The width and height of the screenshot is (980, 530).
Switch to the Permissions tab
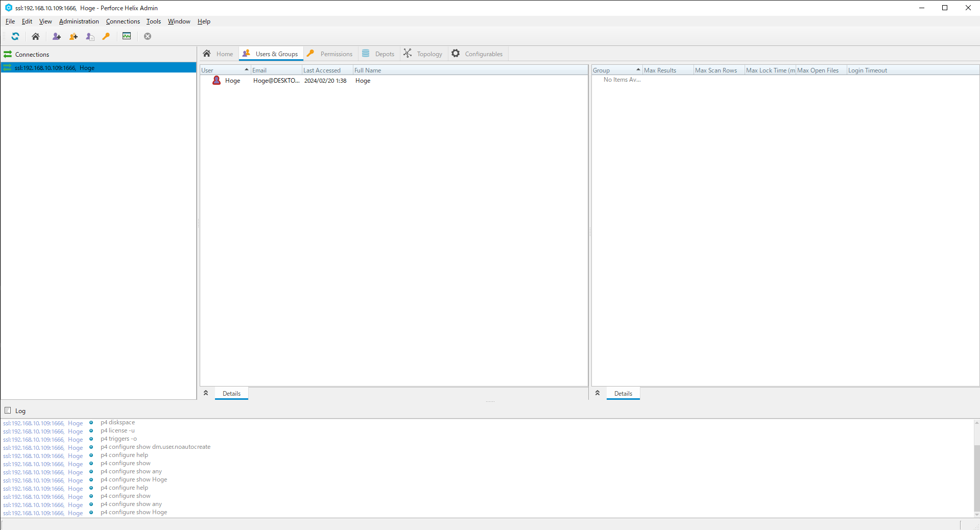pos(330,54)
